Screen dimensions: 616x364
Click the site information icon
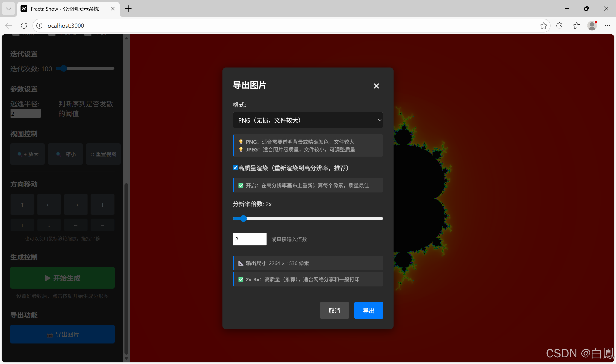coord(39,25)
